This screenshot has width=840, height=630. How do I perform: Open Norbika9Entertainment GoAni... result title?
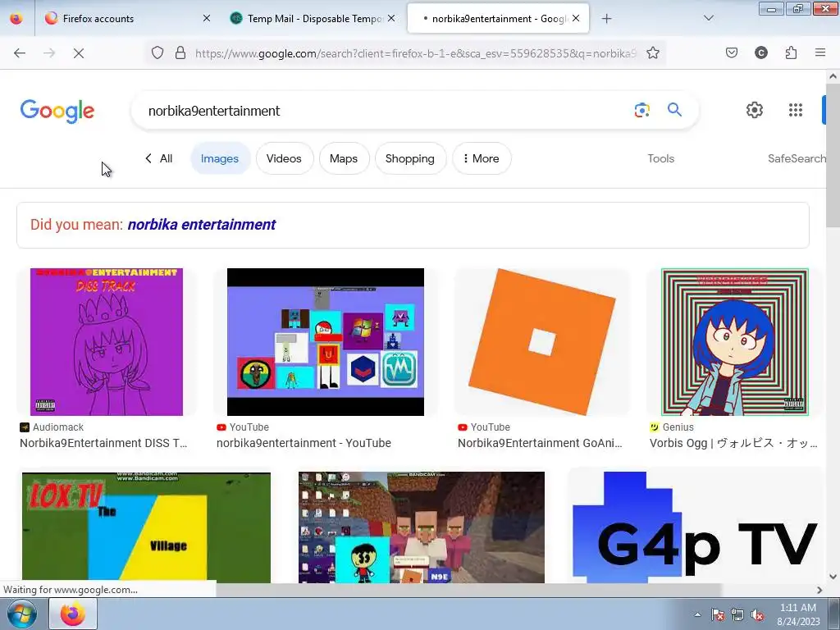point(540,443)
